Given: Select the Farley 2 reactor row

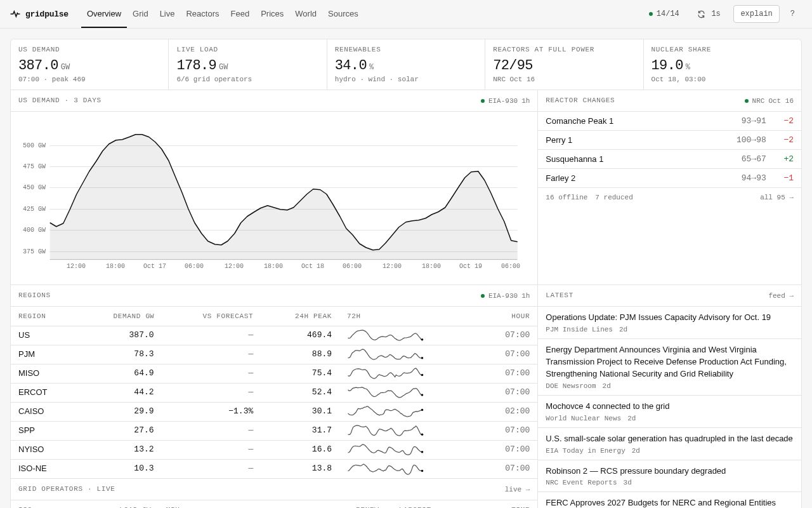Looking at the screenshot, I should 669,178.
